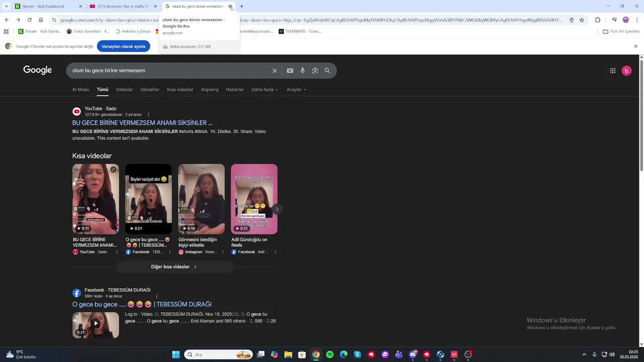Expand the Daha fazla dropdown
This screenshot has height=362, width=644.
pos(265,89)
